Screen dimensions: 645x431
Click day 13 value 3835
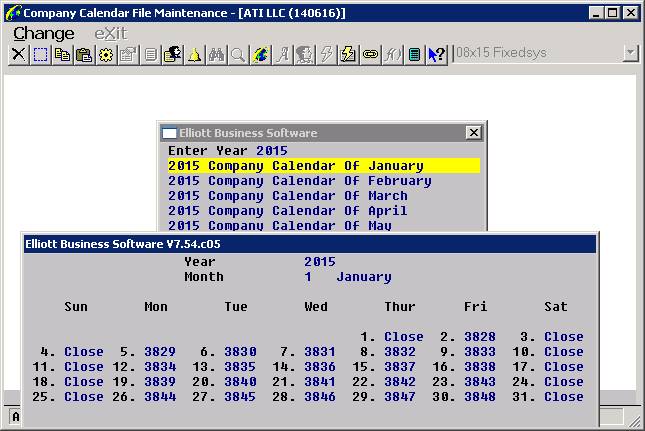[x=240, y=367]
